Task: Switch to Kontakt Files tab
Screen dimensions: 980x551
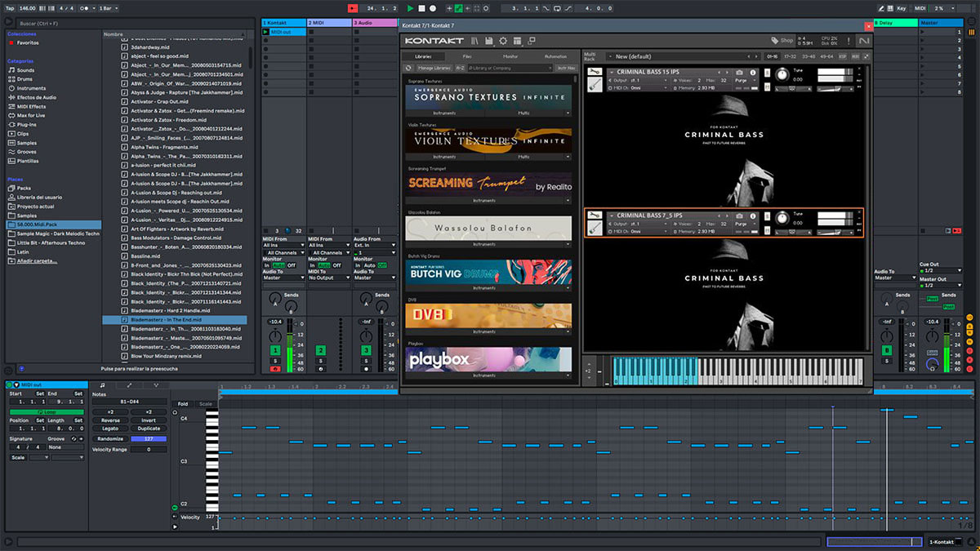Action: [x=466, y=56]
